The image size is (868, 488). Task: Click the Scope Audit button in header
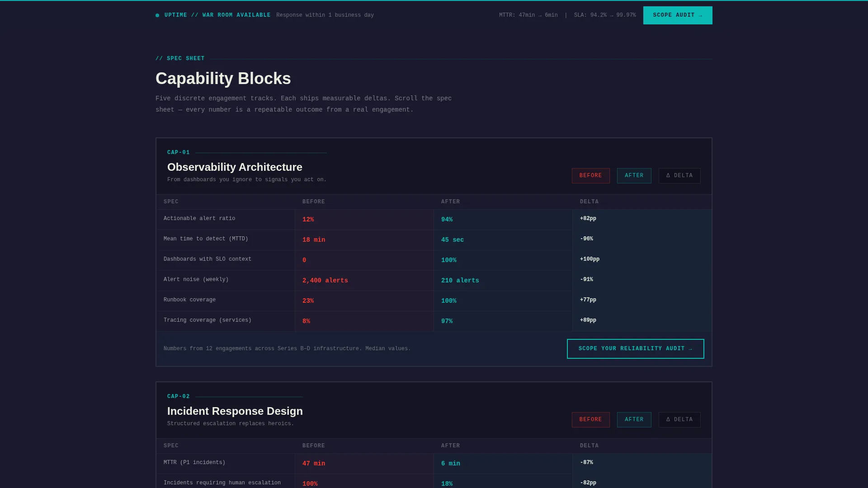click(x=678, y=15)
